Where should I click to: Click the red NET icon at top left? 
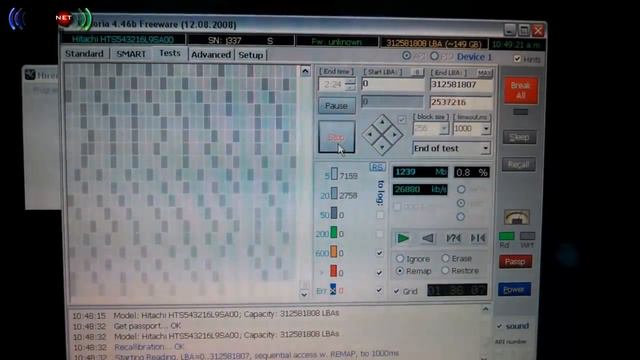pyautogui.click(x=64, y=18)
